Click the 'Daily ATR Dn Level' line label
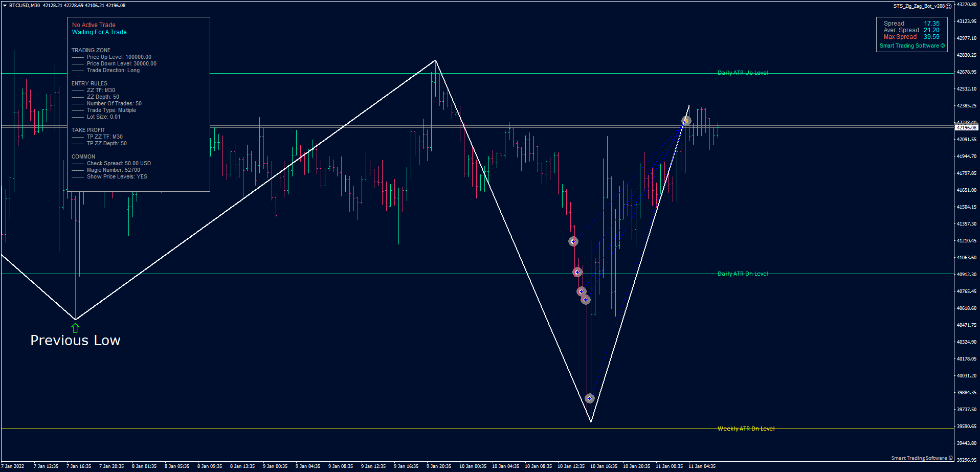This screenshot has width=980, height=472. pos(743,274)
